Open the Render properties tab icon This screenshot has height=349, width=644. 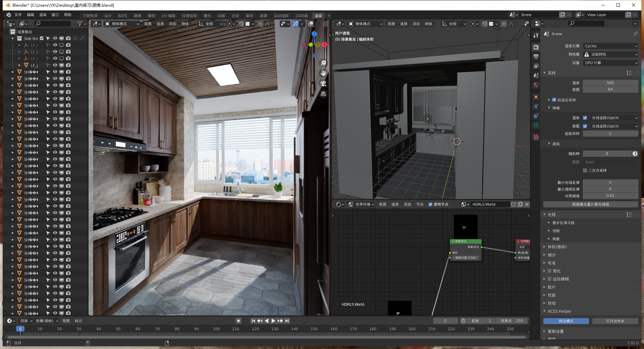tap(536, 47)
